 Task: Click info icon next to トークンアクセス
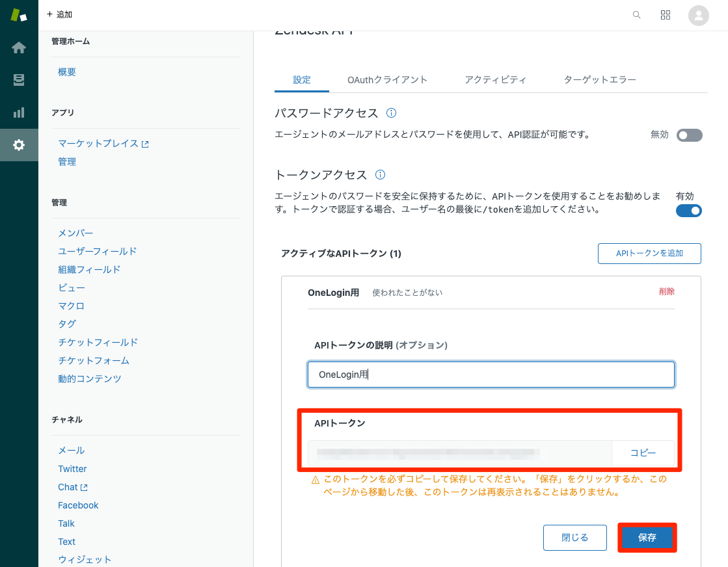[380, 174]
